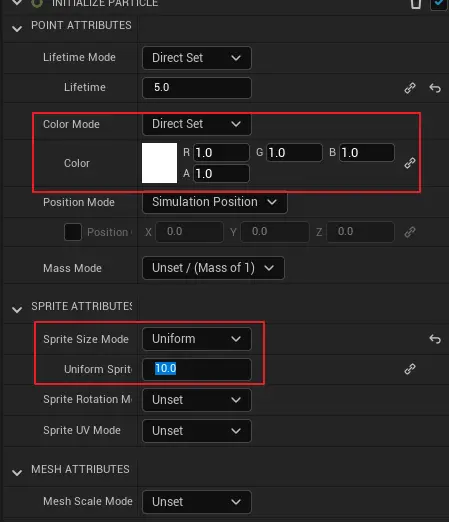Screen dimensions: 449x523
Task: Click the Lifetime Mode label
Action: pos(79,57)
